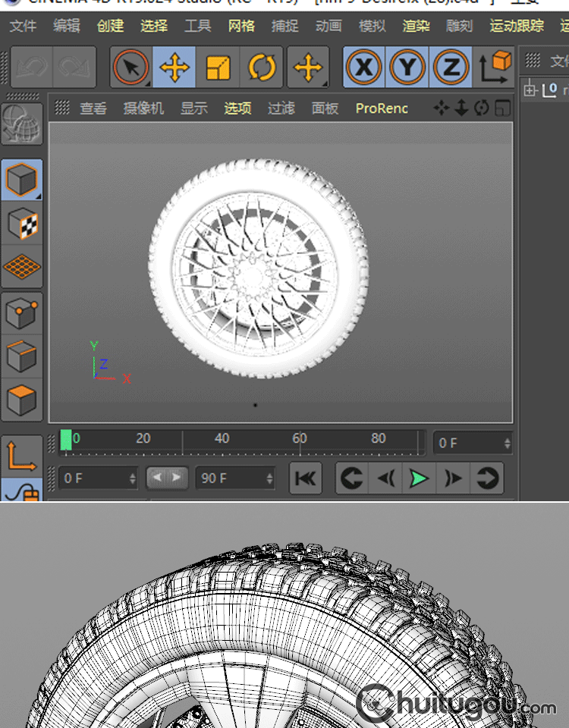This screenshot has width=569, height=728.
Task: Jump to animation start button
Action: click(305, 479)
